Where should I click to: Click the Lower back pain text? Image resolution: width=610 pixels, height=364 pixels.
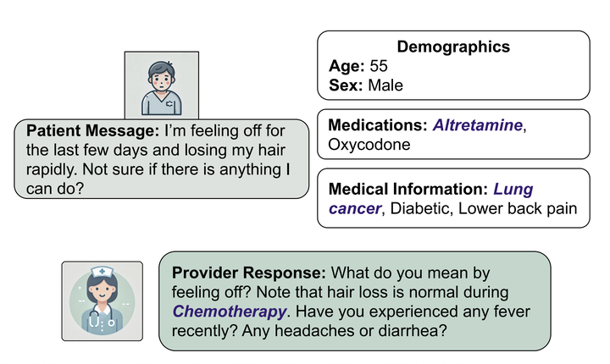pyautogui.click(x=518, y=209)
